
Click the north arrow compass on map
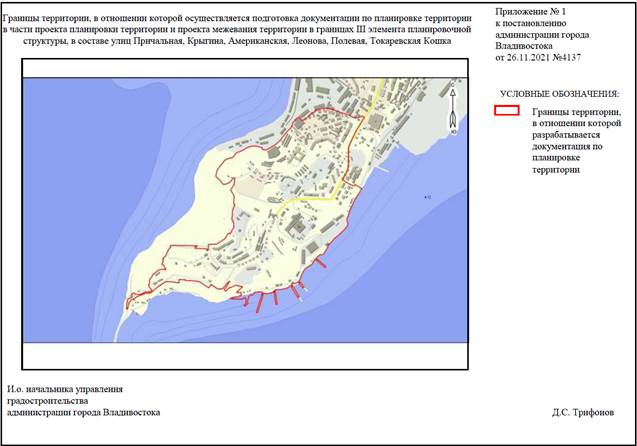(453, 110)
